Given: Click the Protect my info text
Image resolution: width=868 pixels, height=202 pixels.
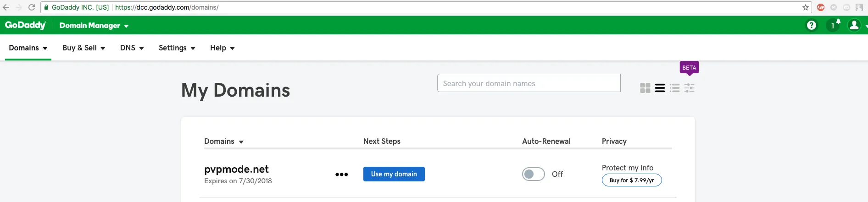Looking at the screenshot, I should [628, 168].
